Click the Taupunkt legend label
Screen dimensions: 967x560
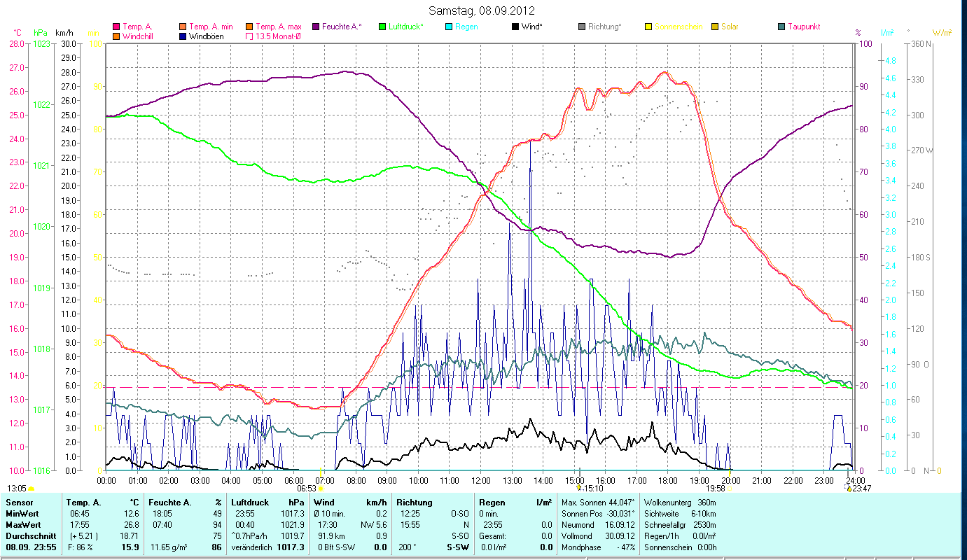pyautogui.click(x=804, y=27)
